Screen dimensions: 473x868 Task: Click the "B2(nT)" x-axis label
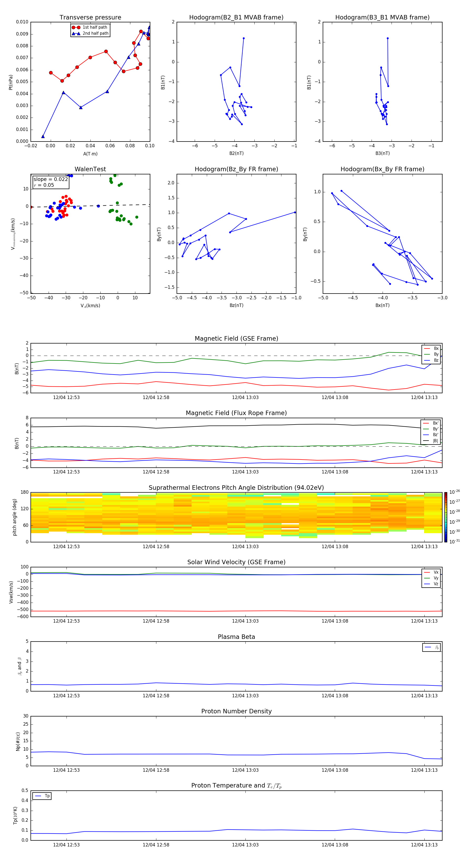pos(236,154)
